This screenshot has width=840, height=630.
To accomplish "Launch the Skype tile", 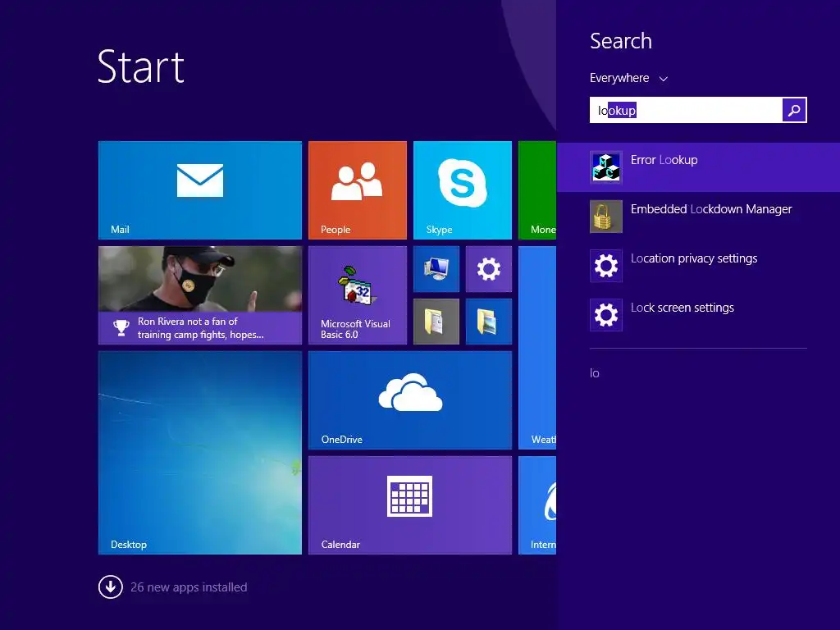I will tap(463, 190).
